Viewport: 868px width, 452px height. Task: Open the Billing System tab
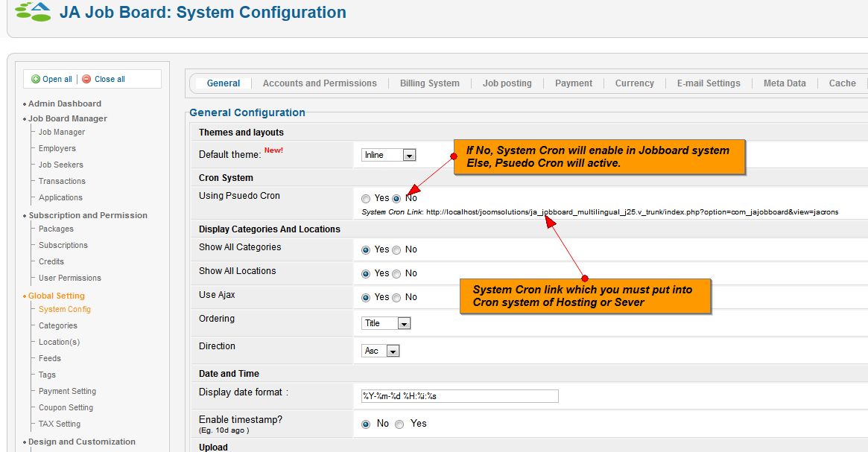point(429,83)
